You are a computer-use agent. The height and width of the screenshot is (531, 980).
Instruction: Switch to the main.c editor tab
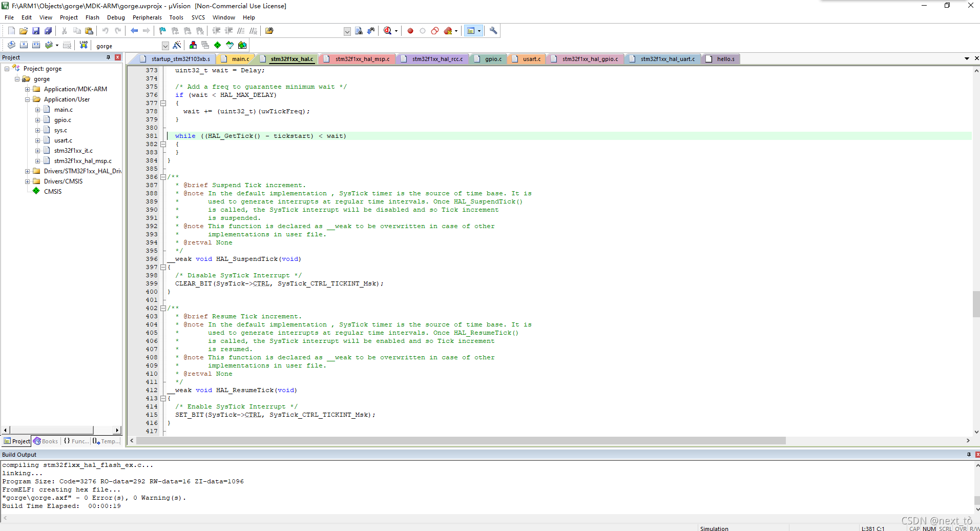(x=236, y=59)
